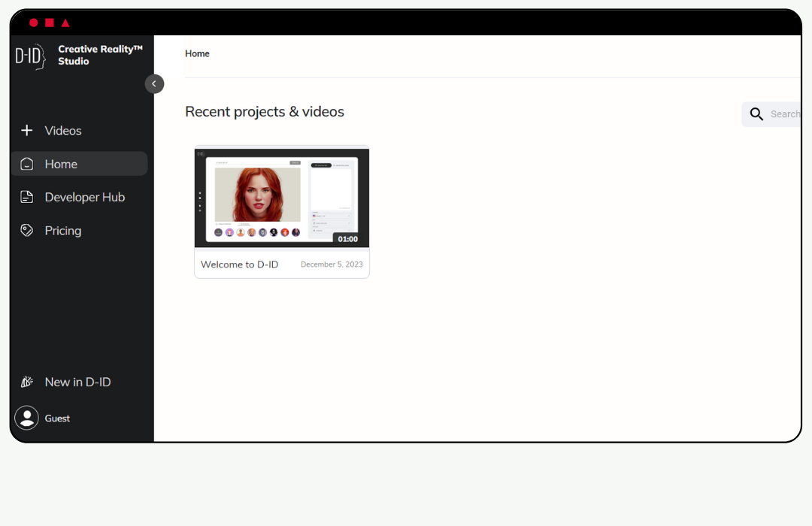Open the Videos menu item

pyautogui.click(x=63, y=131)
